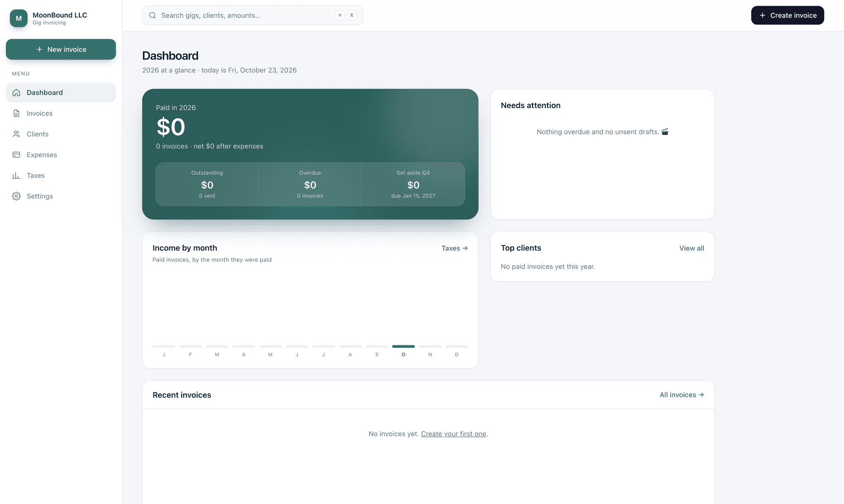Click the command key badge in search

point(340,16)
